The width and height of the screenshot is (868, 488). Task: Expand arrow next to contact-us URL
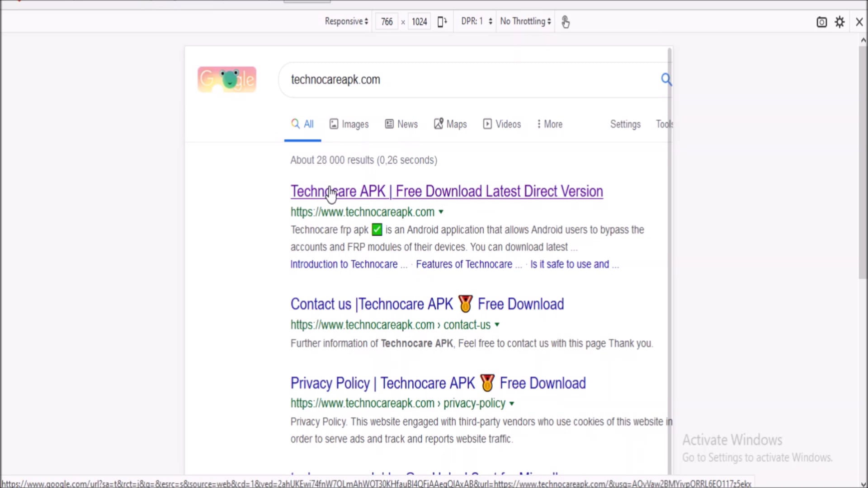497,325
